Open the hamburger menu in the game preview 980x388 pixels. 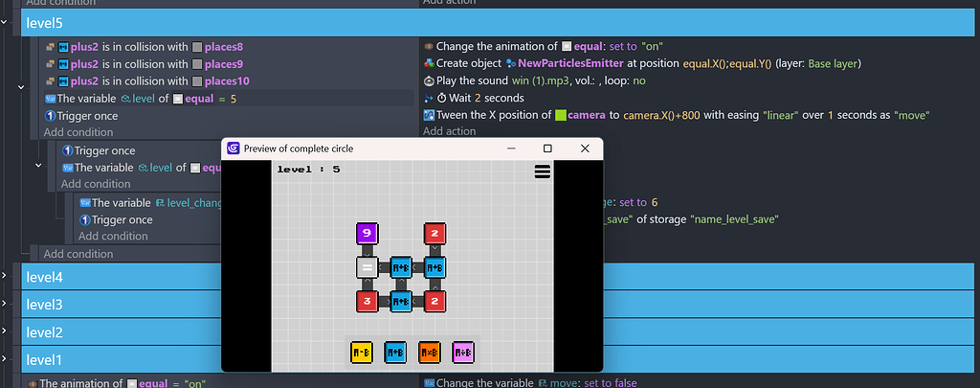pos(543,171)
